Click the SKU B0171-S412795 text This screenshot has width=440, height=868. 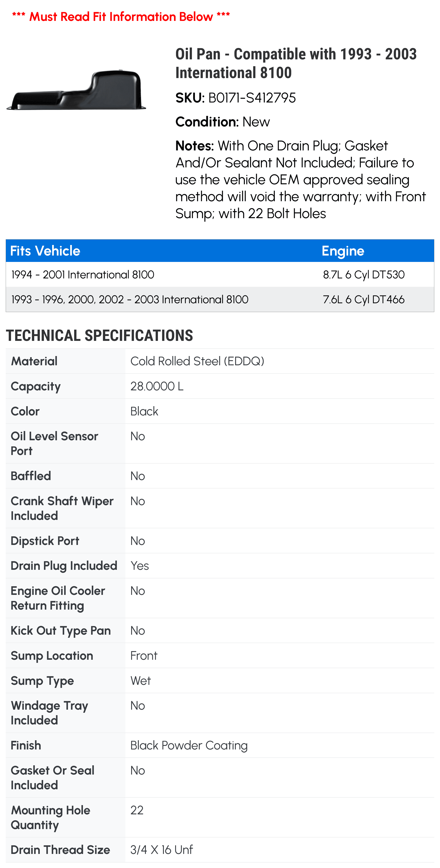coord(235,98)
